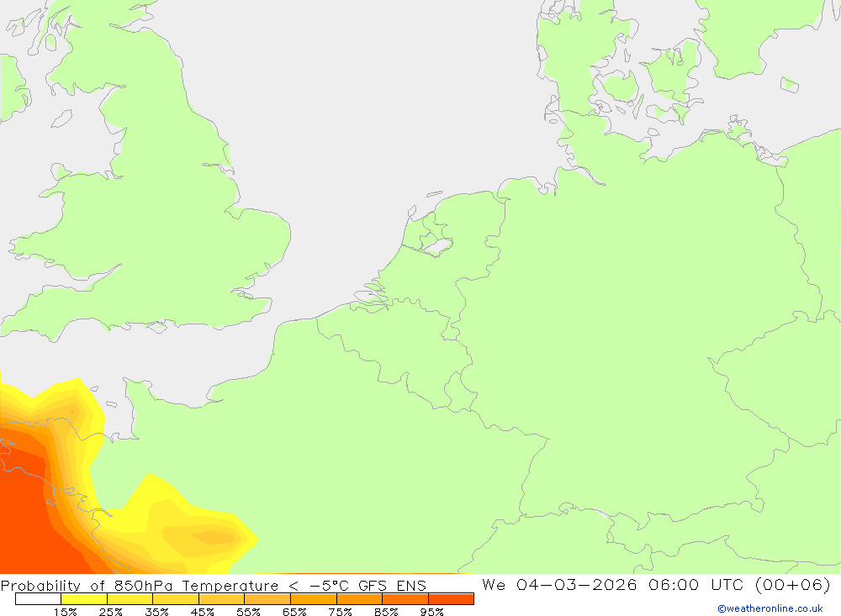Pick legend swatch between 35% and 45% labels
This screenshot has width=841, height=616.
pyautogui.click(x=176, y=599)
